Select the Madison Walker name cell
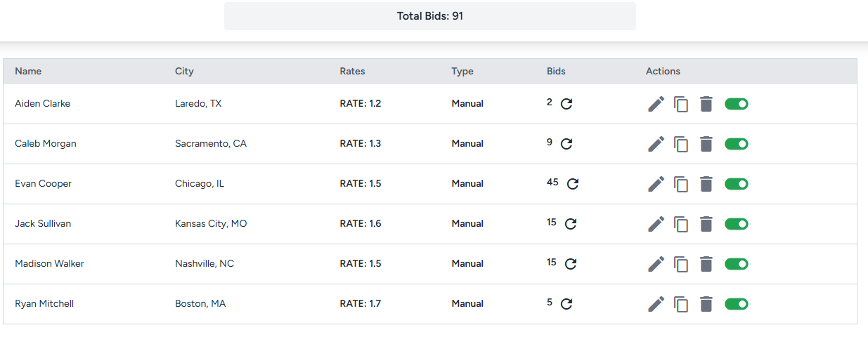 49,264
